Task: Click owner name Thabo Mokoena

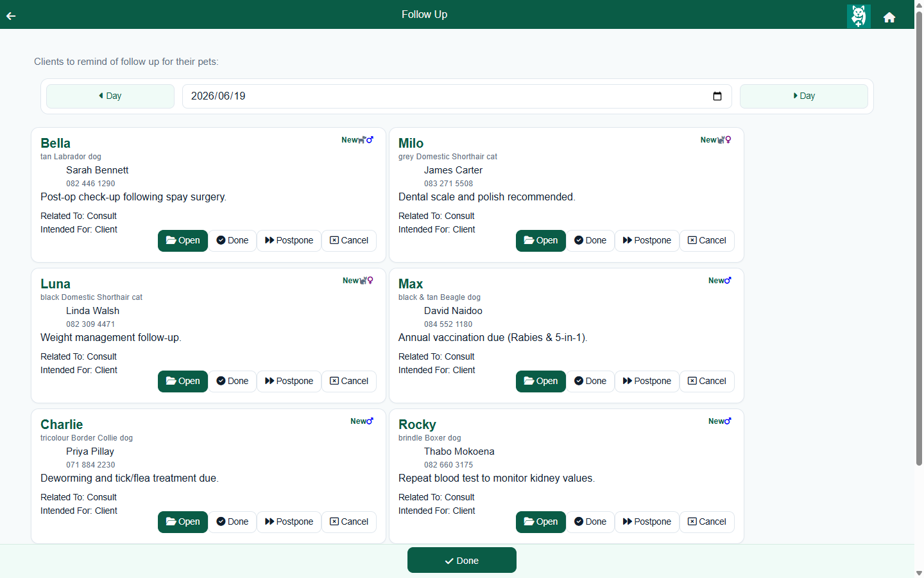Action: pyautogui.click(x=459, y=451)
